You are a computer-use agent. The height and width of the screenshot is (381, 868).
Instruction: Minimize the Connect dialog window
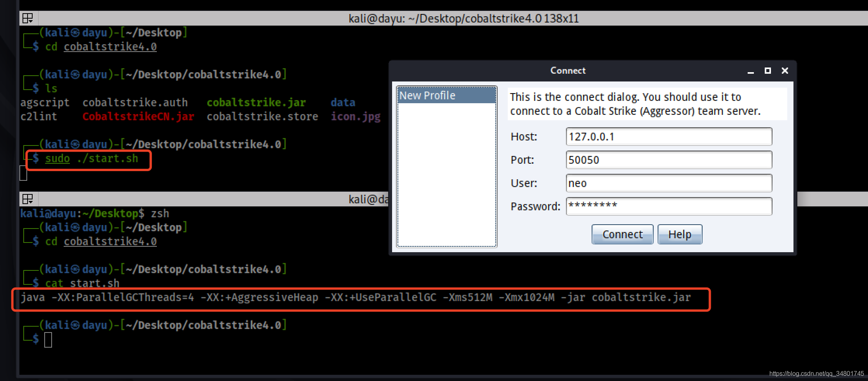(x=751, y=71)
